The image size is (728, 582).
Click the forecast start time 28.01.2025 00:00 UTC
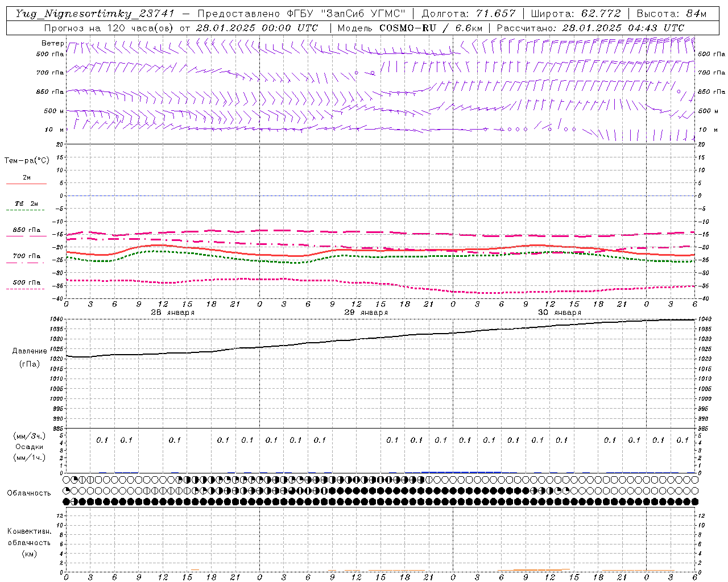coord(257,28)
